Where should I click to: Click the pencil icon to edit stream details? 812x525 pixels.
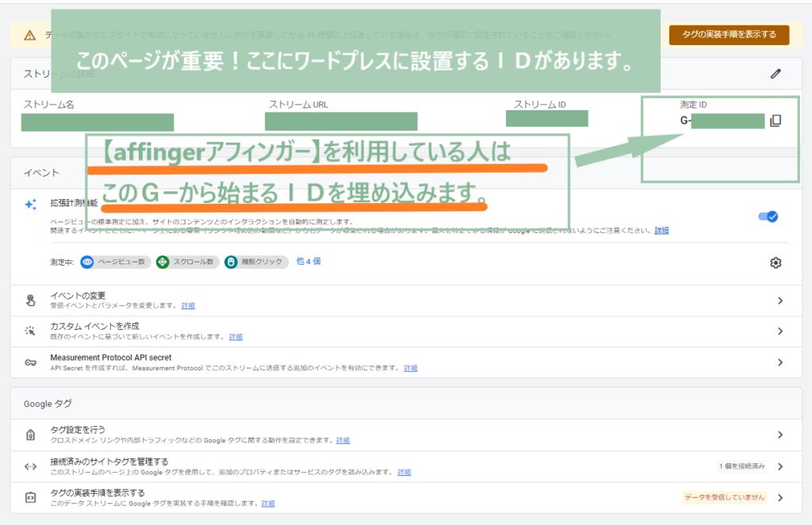[776, 74]
